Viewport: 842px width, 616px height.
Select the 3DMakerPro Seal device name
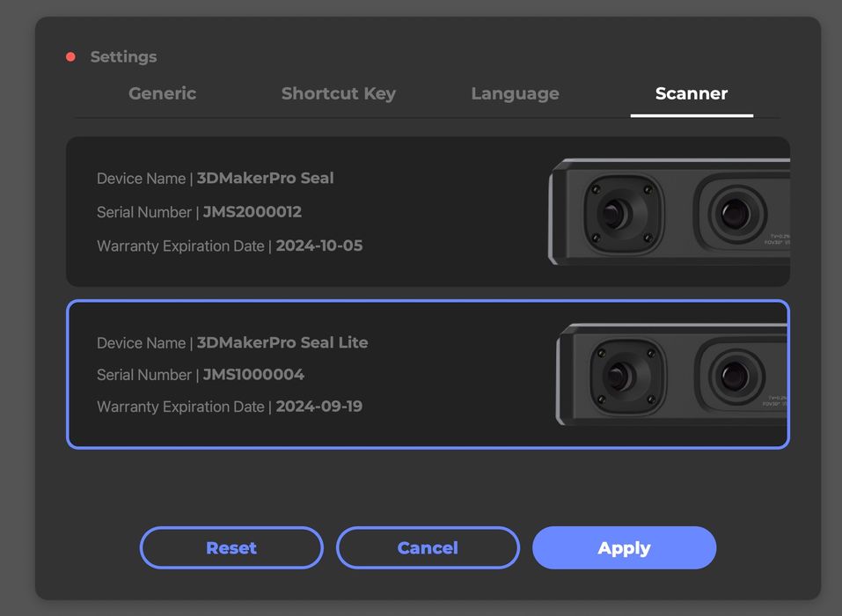(265, 179)
